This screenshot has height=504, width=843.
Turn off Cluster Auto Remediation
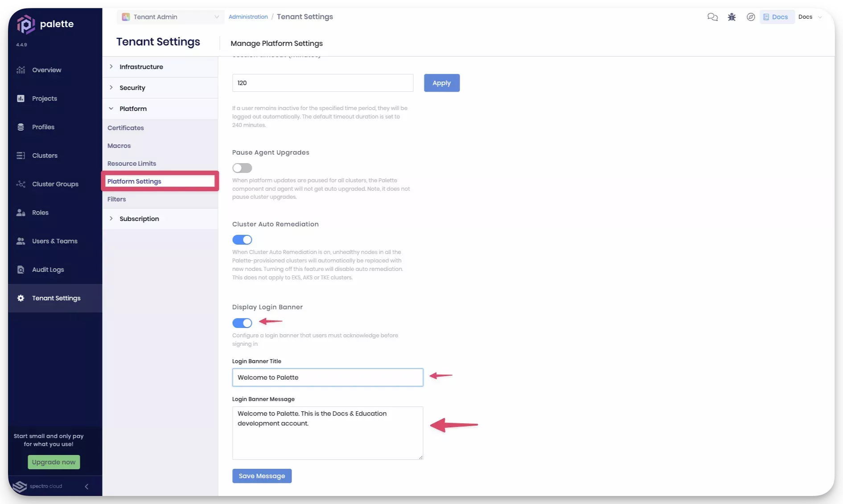coord(242,240)
